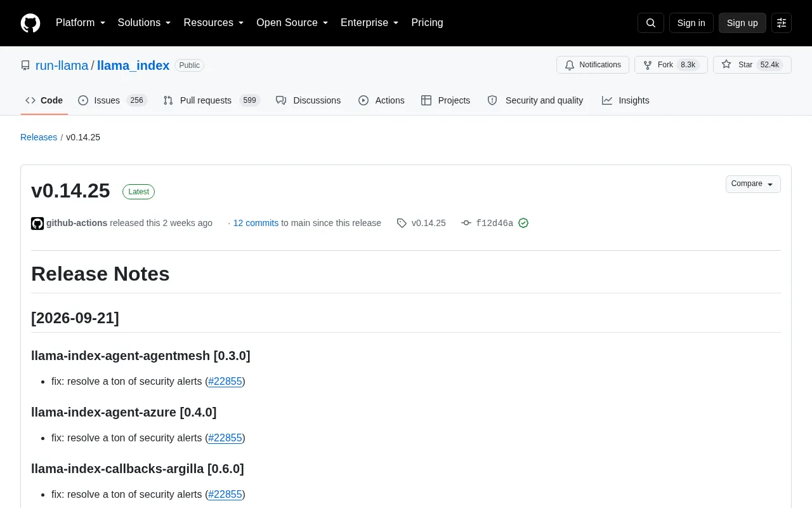
Task: Click the 8.3k fork count
Action: coord(688,65)
